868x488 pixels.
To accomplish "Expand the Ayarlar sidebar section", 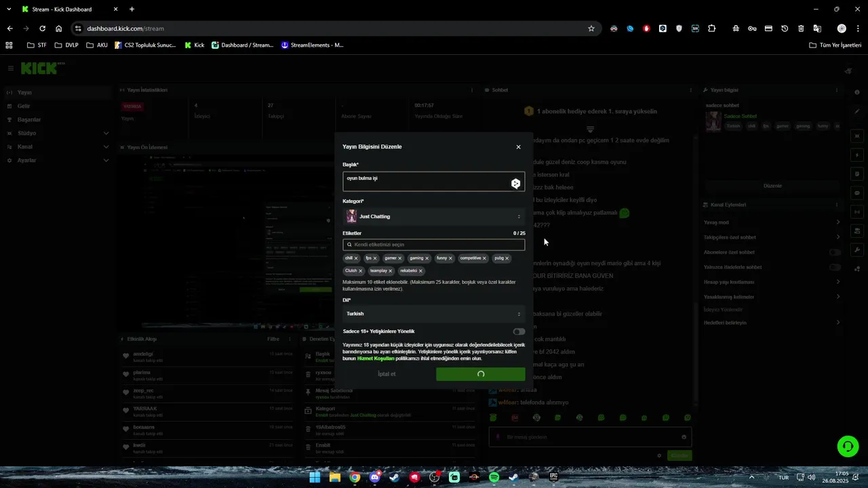I will [58, 161].
